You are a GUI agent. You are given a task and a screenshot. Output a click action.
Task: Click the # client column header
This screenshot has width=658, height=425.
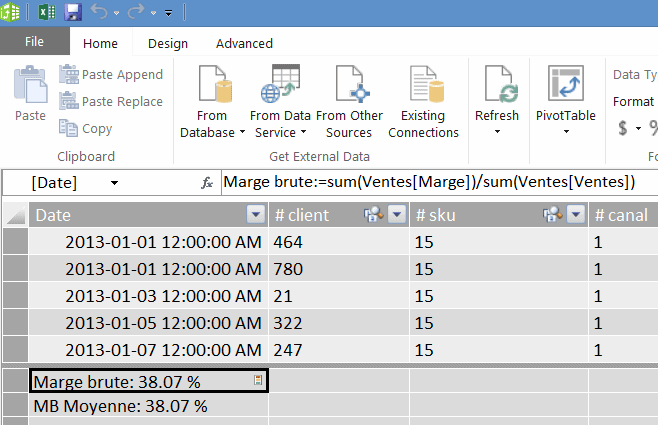point(310,215)
